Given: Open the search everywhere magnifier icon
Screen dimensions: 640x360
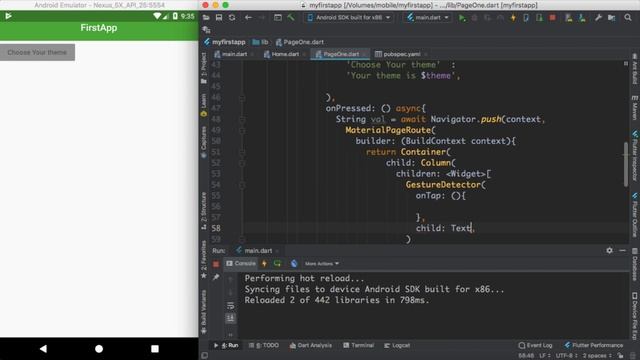Looking at the screenshot, I should click(x=628, y=18).
